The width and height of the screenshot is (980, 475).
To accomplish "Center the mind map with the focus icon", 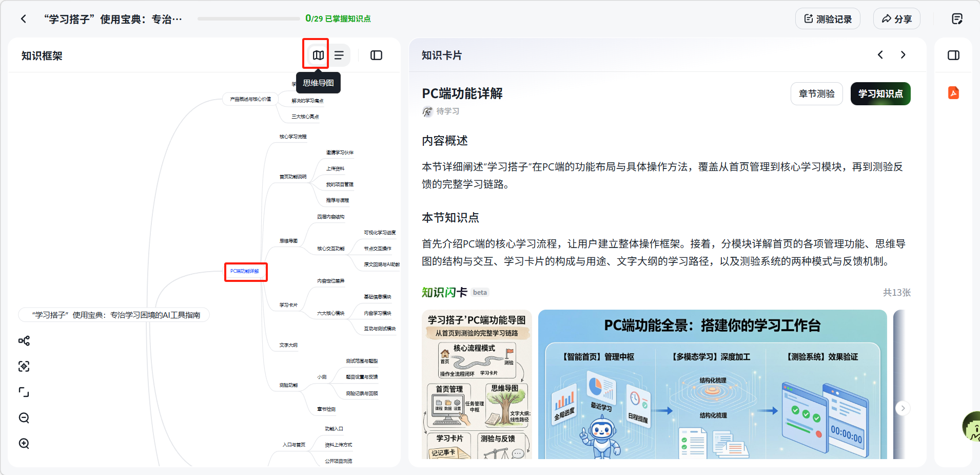I will [x=24, y=366].
